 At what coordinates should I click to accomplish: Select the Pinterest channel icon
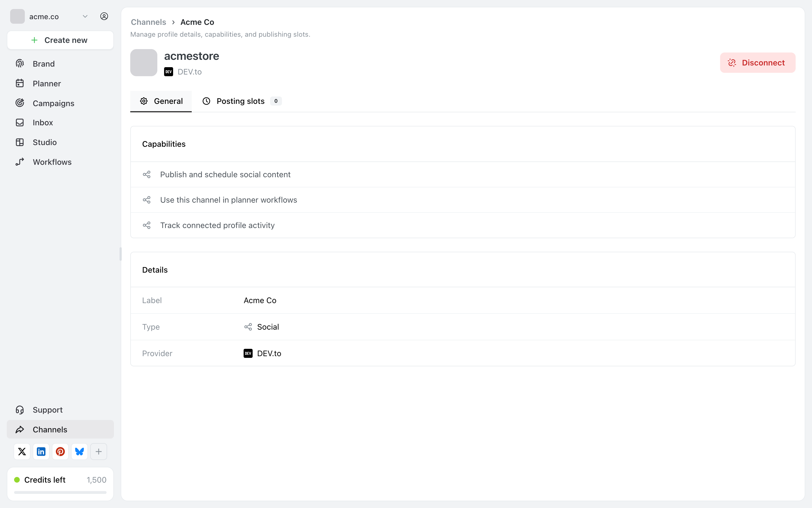pyautogui.click(x=60, y=452)
